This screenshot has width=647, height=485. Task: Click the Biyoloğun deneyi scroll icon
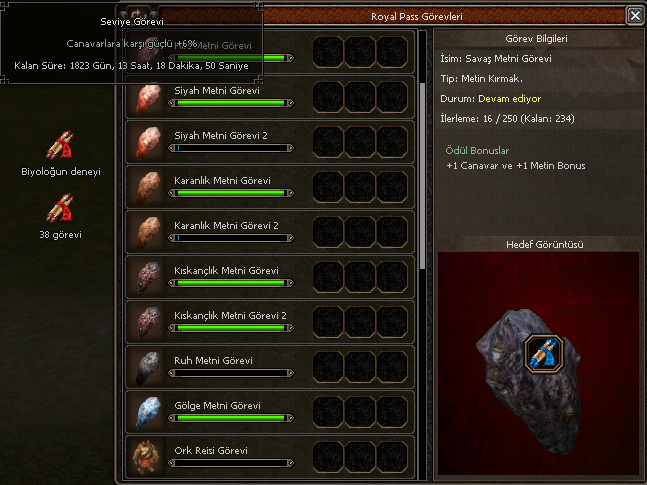click(60, 145)
